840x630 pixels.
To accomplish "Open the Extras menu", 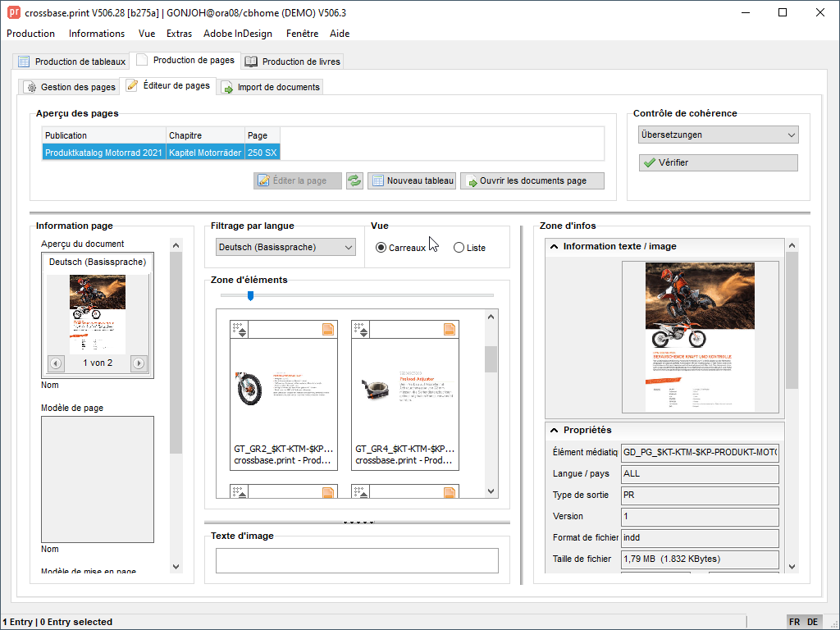I will (179, 33).
